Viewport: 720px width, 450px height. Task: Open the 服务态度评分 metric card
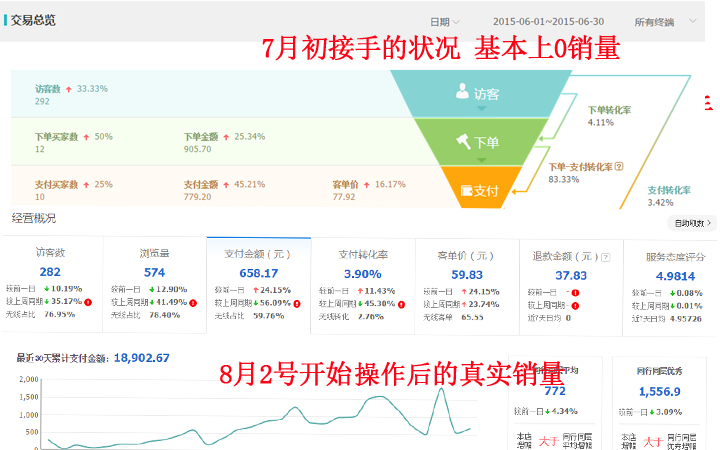672,256
